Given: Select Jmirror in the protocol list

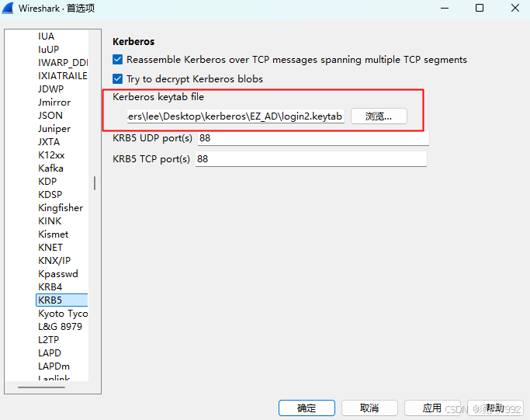Looking at the screenshot, I should [x=54, y=102].
